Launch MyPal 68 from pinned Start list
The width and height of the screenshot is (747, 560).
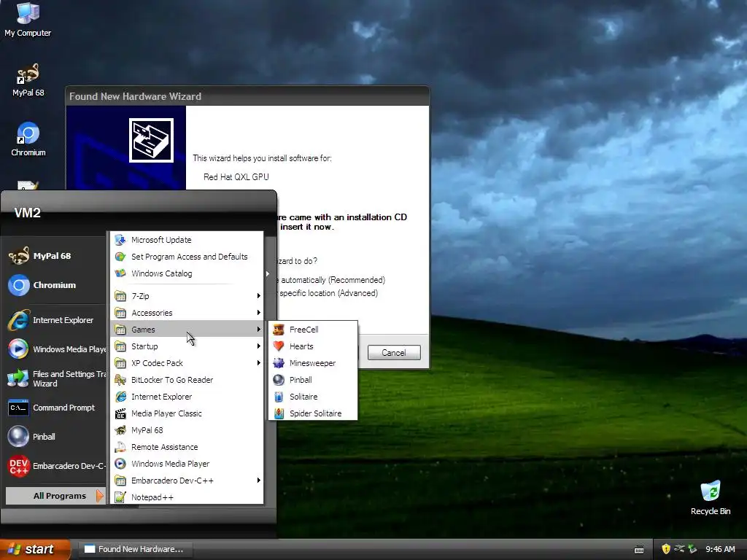55,256
